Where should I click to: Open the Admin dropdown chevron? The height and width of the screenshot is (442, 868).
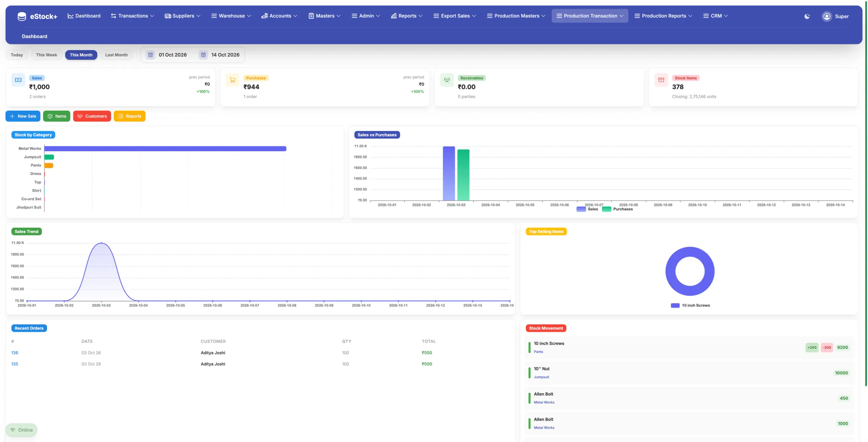click(378, 16)
